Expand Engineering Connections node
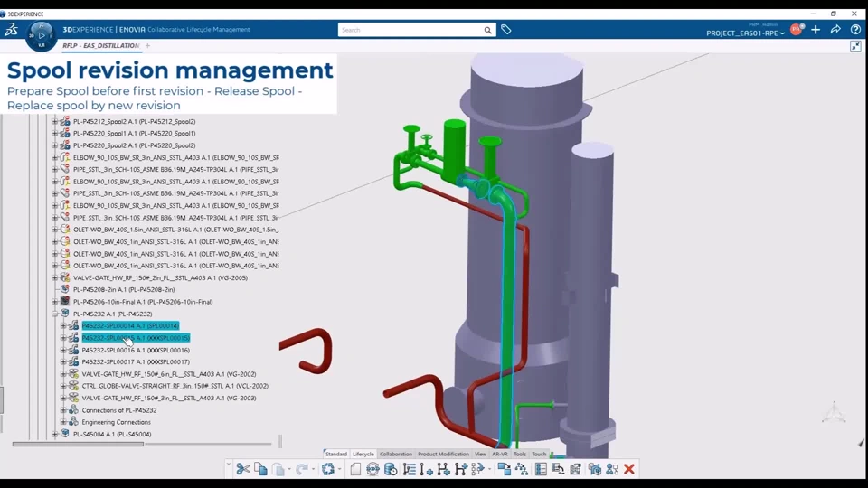The image size is (868, 488). tap(63, 422)
